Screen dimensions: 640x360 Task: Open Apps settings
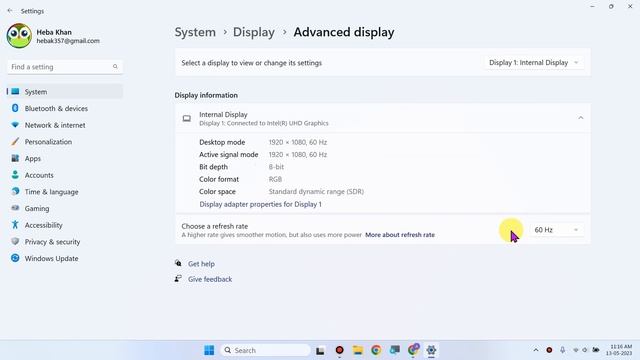pos(65,158)
